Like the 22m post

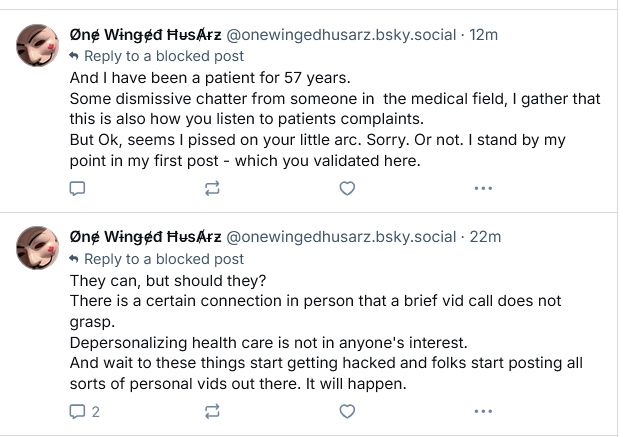347,411
